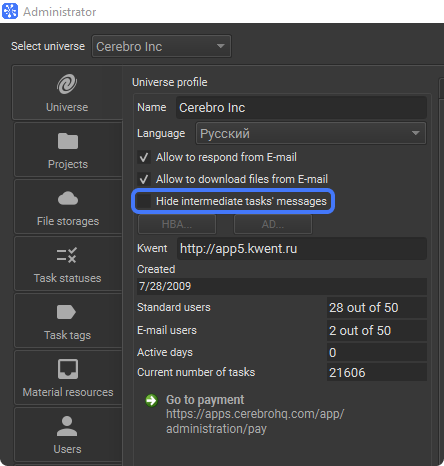Screen dimensions: 444x466
Task: Click the Active days label
Action: pyautogui.click(x=165, y=352)
